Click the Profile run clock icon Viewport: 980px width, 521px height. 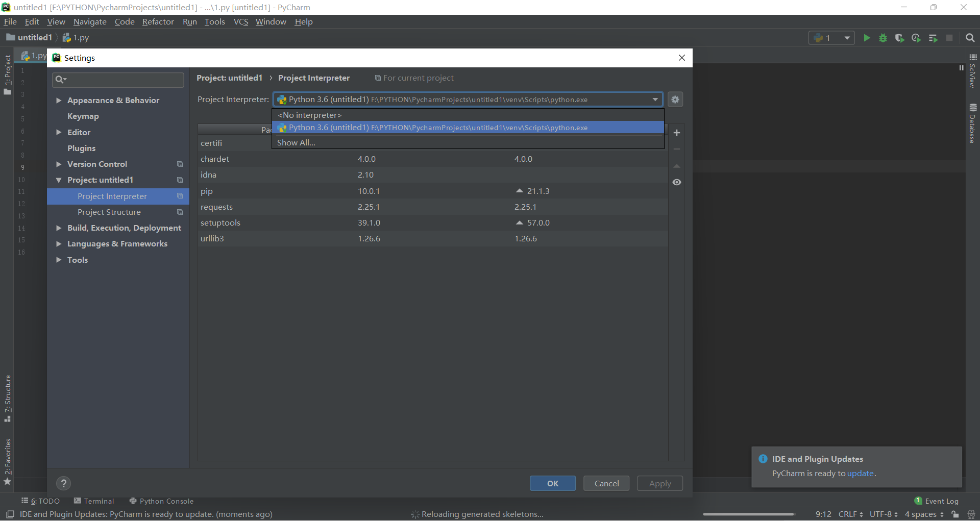tap(916, 38)
